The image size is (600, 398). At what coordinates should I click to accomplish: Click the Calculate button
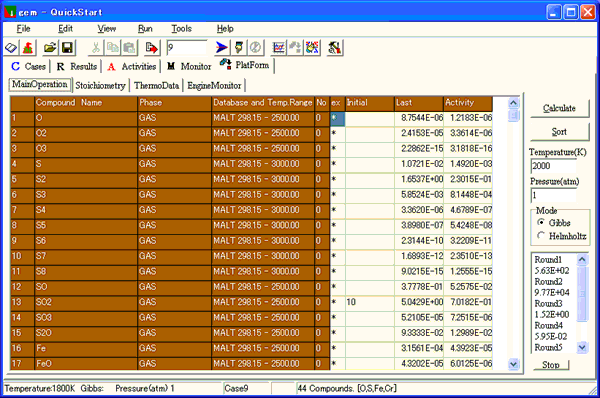(559, 108)
